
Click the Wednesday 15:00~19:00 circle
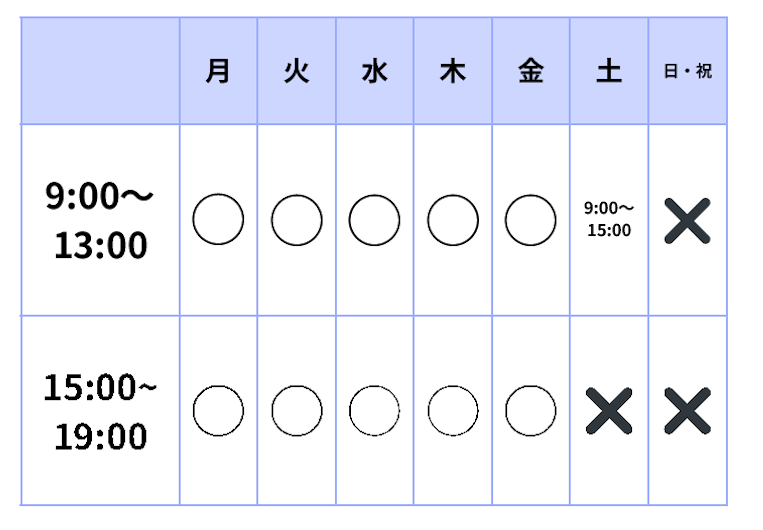374,411
